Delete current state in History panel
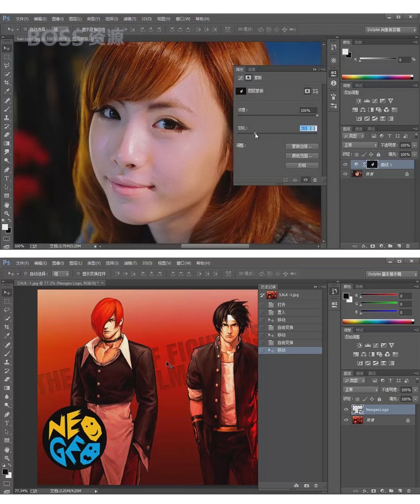420x504 pixels. (316, 486)
